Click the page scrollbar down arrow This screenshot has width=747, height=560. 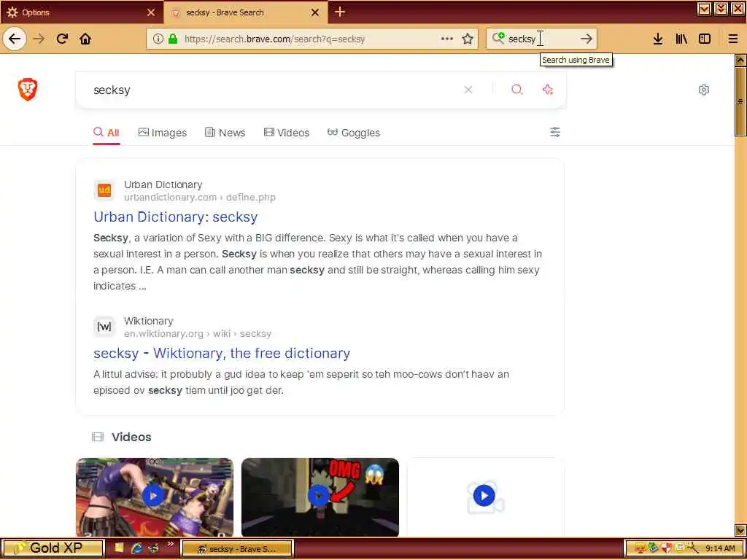740,529
